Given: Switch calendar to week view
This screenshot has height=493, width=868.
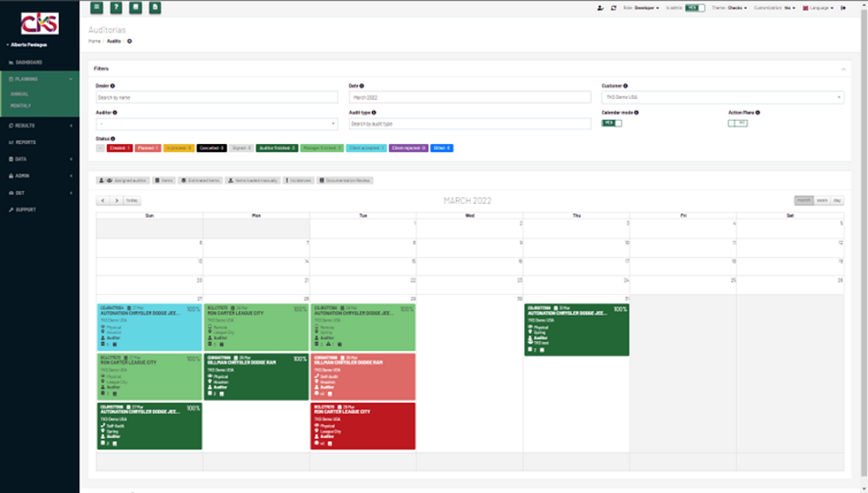Looking at the screenshot, I should coord(822,200).
